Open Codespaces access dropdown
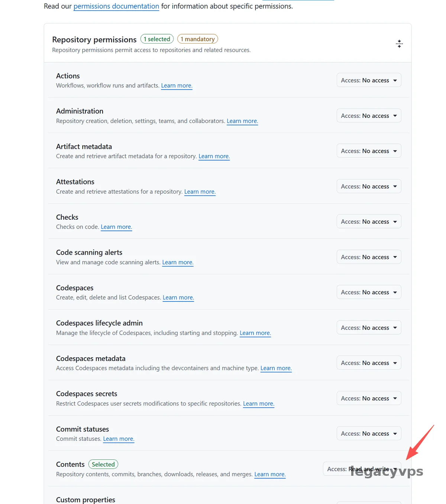Viewport: 446px width, 504px height. (369, 292)
